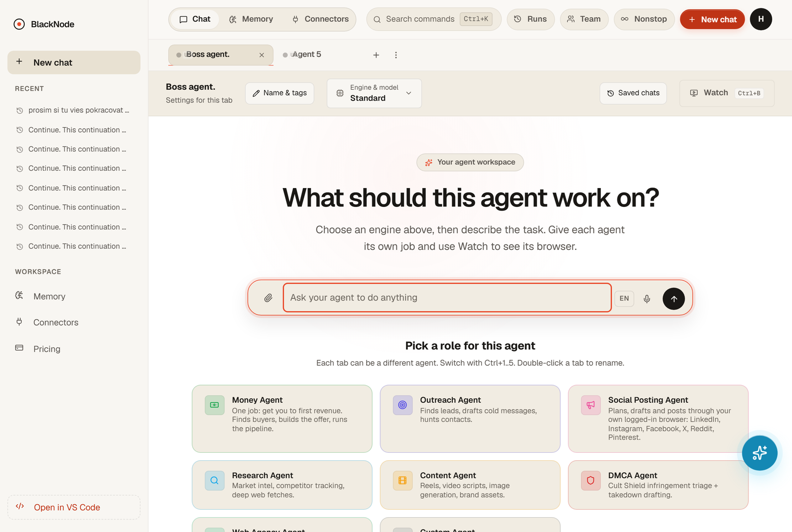
Task: Expand the Engine & model Standard dropdown
Action: tap(374, 93)
